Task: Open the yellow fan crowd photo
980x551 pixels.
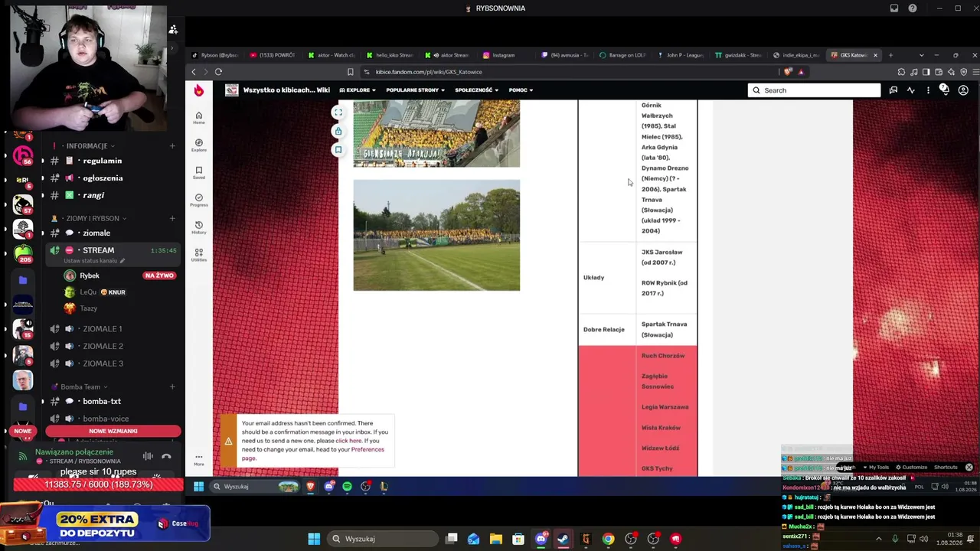Action: click(x=436, y=134)
